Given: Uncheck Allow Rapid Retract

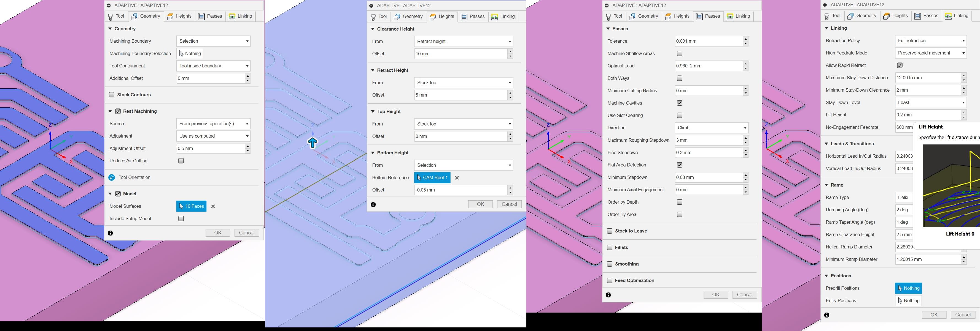Looking at the screenshot, I should pyautogui.click(x=900, y=65).
